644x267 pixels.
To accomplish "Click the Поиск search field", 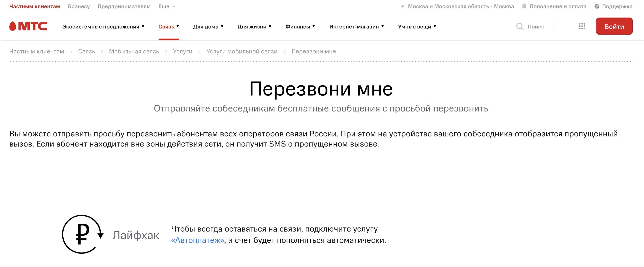I will (536, 26).
